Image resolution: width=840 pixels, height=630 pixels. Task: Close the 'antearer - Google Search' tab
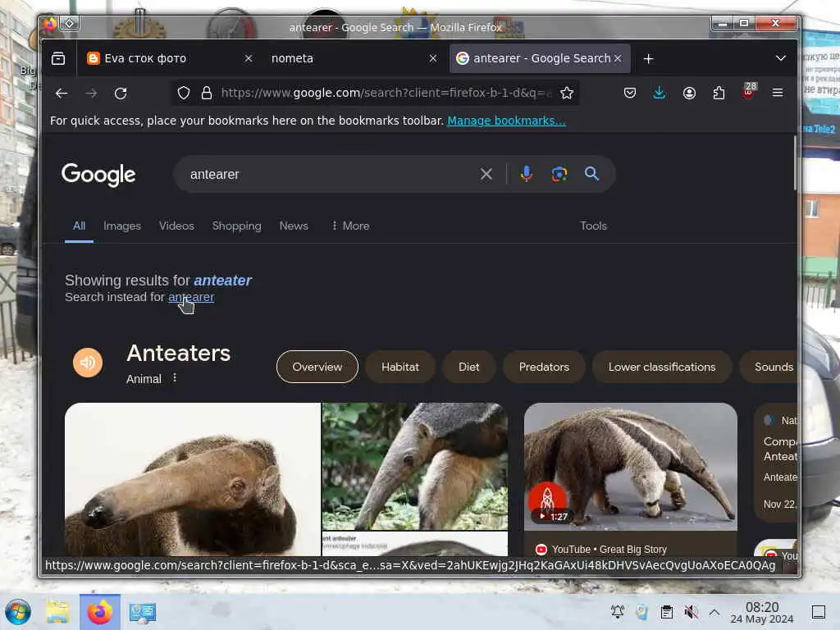[618, 58]
